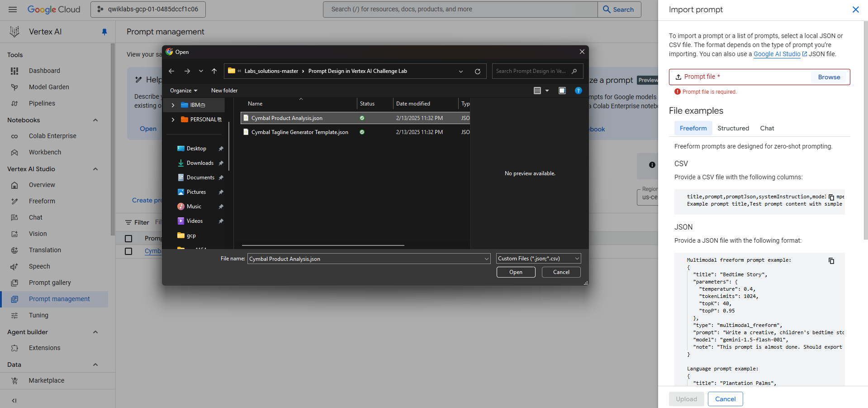Click the help icon in Open dialog
Screen dimensions: 868x408
(x=578, y=91)
